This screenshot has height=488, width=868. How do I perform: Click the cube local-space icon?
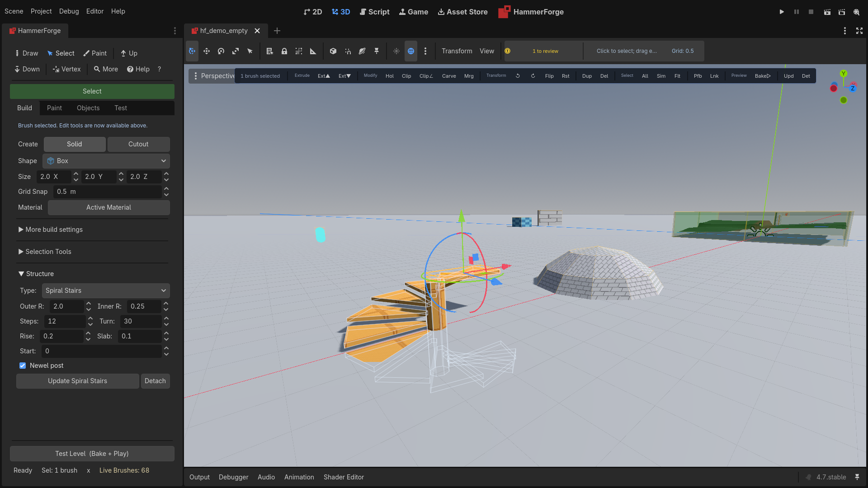click(x=333, y=51)
